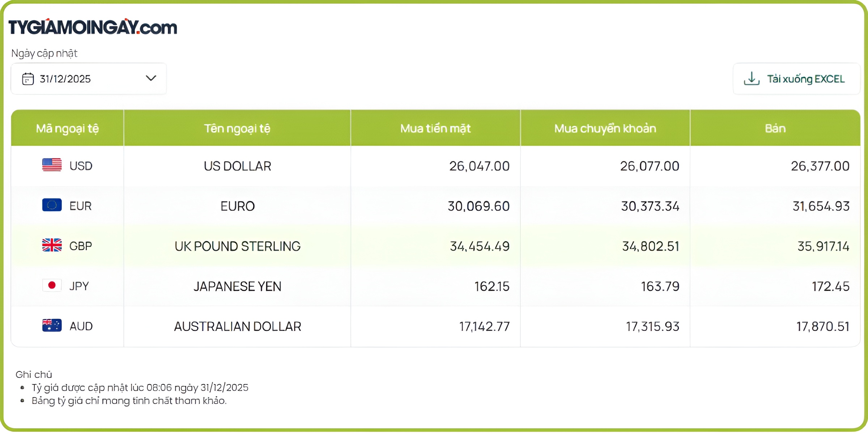The image size is (868, 434).
Task: Expand the date dropdown chevron
Action: point(151,78)
